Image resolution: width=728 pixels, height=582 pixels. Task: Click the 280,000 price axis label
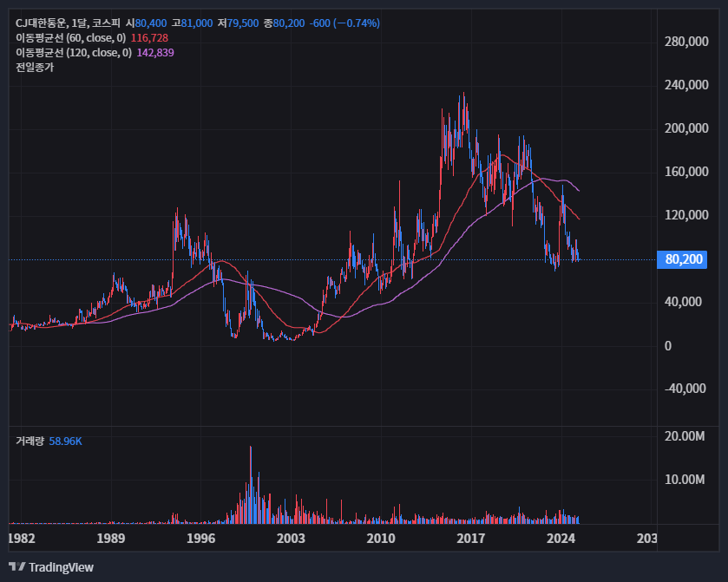coord(686,42)
